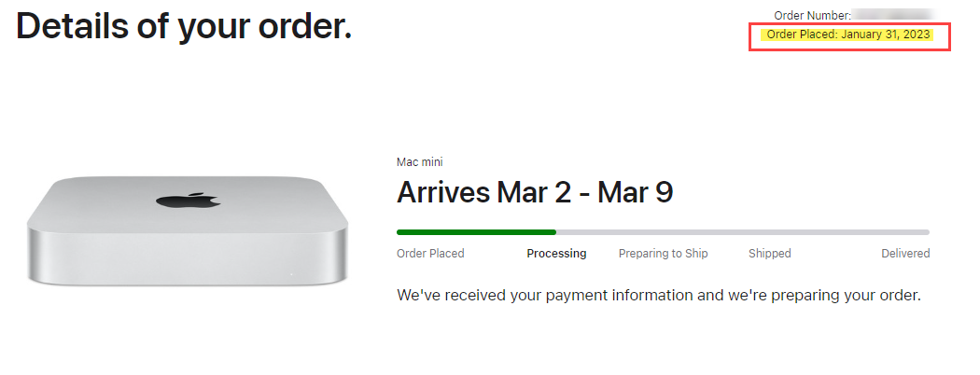Image resolution: width=980 pixels, height=375 pixels.
Task: Click the blurred order number value
Action: pyautogui.click(x=893, y=15)
